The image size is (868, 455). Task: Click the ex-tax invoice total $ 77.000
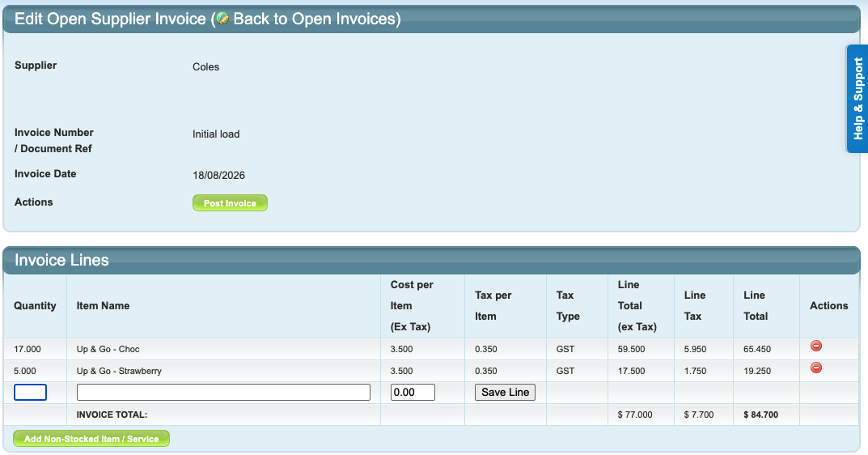coord(635,415)
